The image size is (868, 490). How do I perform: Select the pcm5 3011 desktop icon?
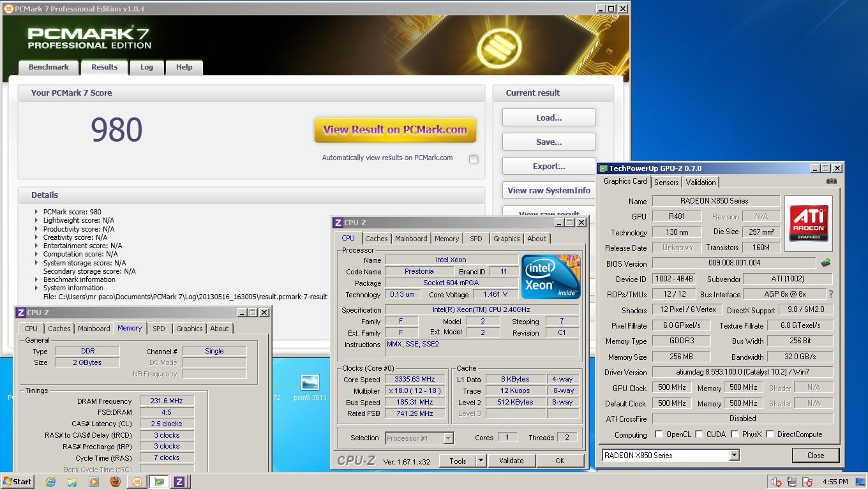[310, 387]
